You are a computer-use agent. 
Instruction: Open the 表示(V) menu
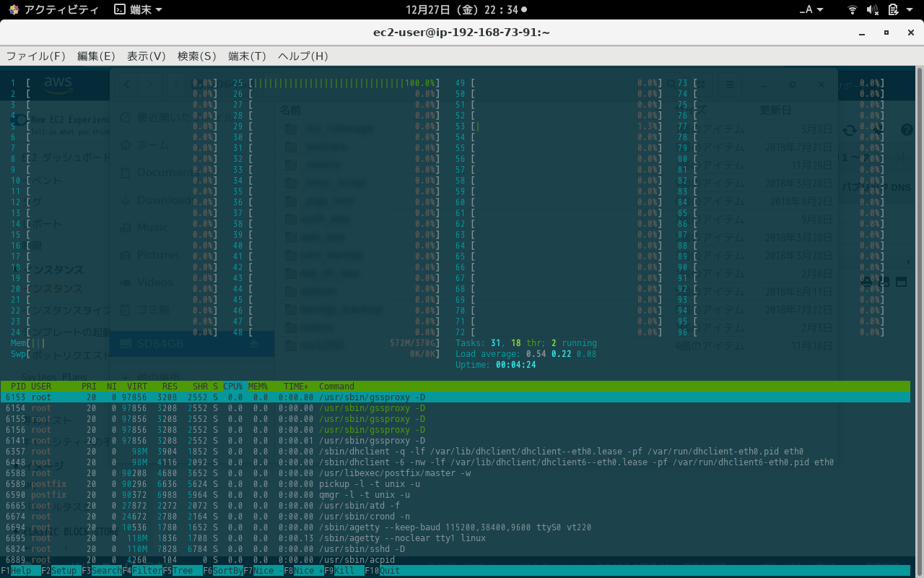[147, 56]
